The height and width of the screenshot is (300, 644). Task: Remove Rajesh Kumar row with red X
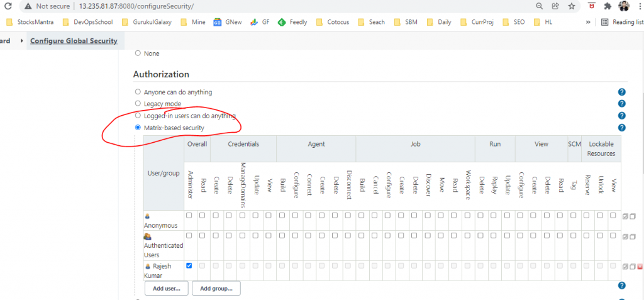(x=640, y=267)
